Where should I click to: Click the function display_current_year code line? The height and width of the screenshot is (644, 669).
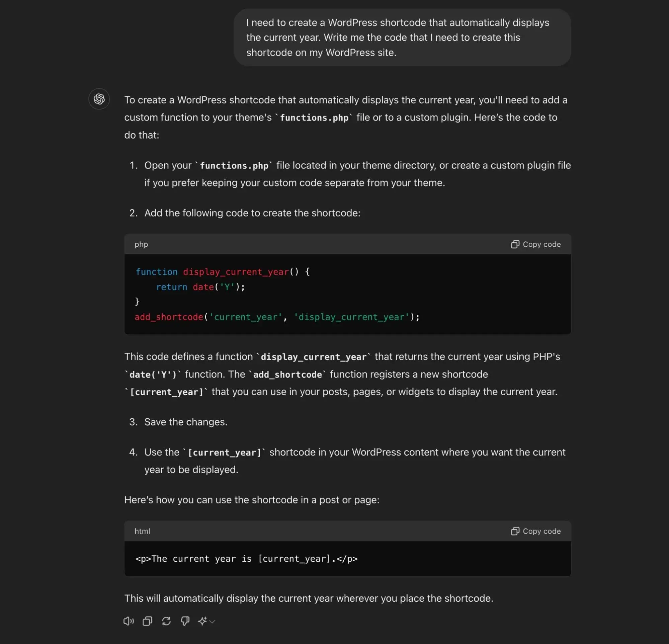tap(223, 272)
